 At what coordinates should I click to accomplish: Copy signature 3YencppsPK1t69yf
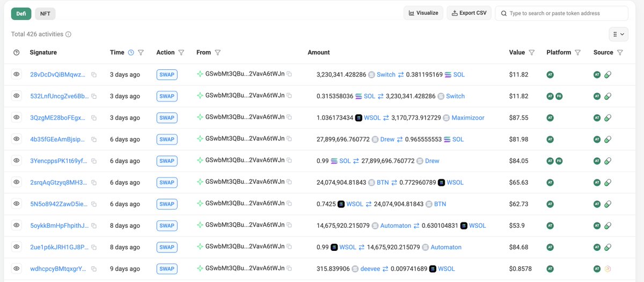94,161
